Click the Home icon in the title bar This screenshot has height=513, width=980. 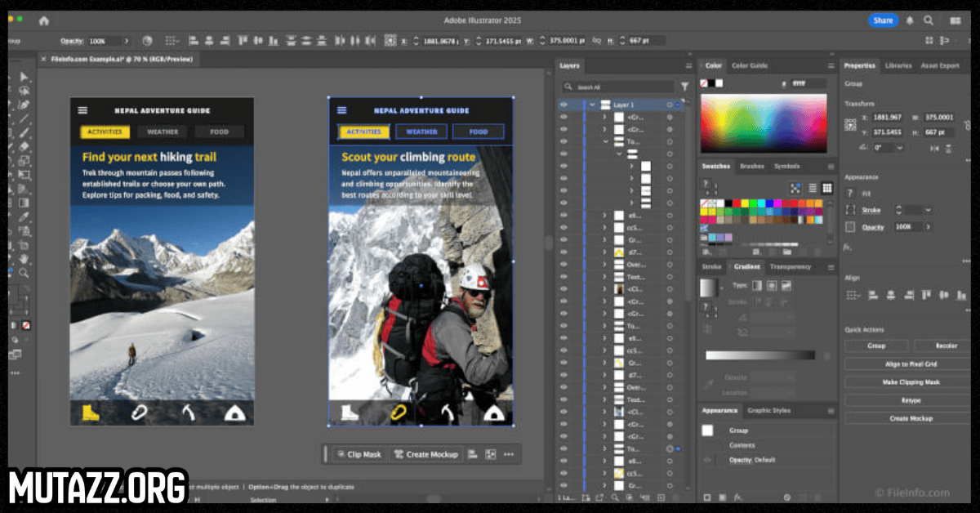[x=43, y=20]
